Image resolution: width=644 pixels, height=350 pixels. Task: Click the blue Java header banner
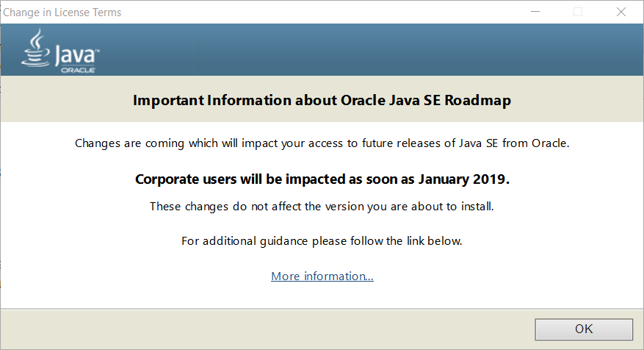[x=367, y=49]
